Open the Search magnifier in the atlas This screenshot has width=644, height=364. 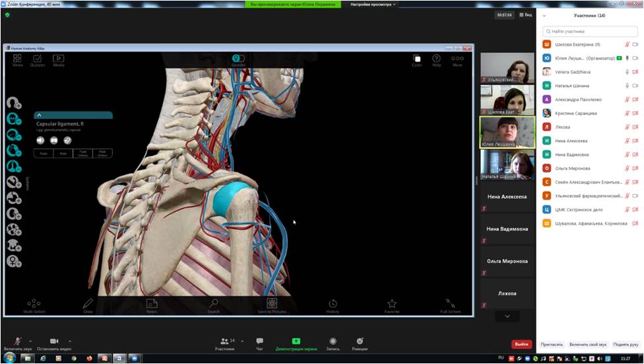point(213,305)
